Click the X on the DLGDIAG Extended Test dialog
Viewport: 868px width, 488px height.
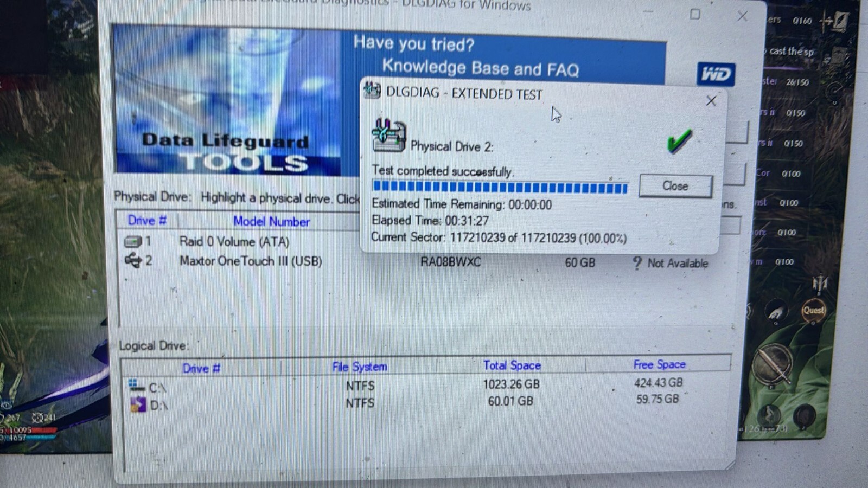(x=711, y=101)
